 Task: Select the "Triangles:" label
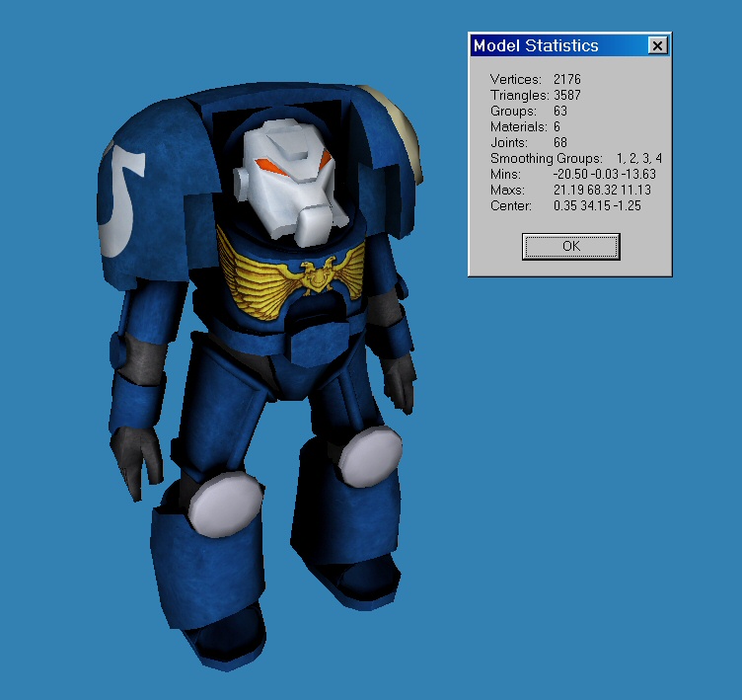point(520,95)
